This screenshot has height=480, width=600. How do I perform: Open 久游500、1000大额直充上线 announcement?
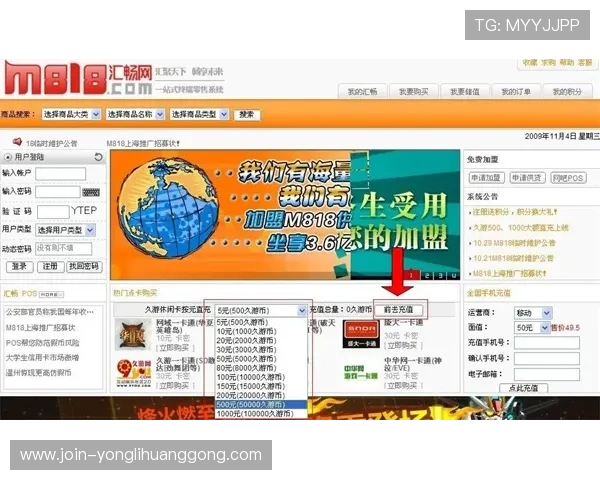(x=520, y=228)
